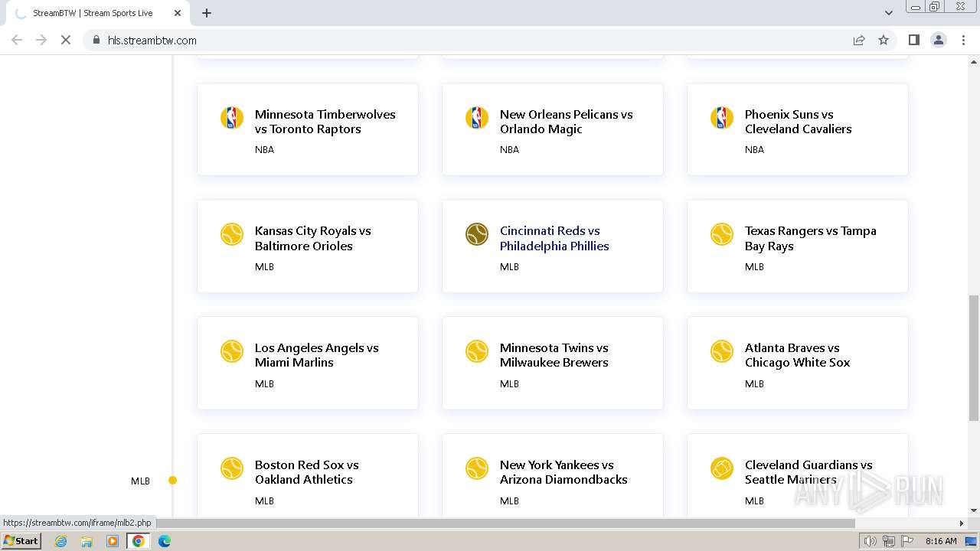Open the Chrome profile menu
Image resolution: width=980 pixels, height=551 pixels.
pos(939,40)
